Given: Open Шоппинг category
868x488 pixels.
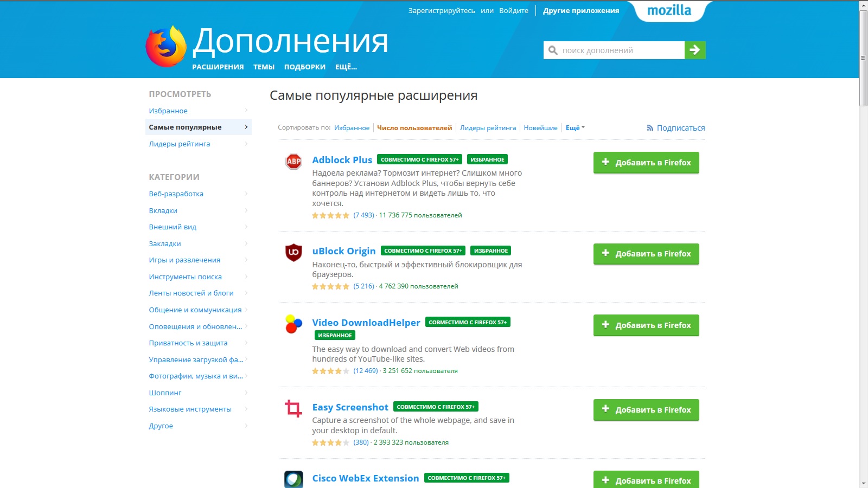Looking at the screenshot, I should click(199, 393).
